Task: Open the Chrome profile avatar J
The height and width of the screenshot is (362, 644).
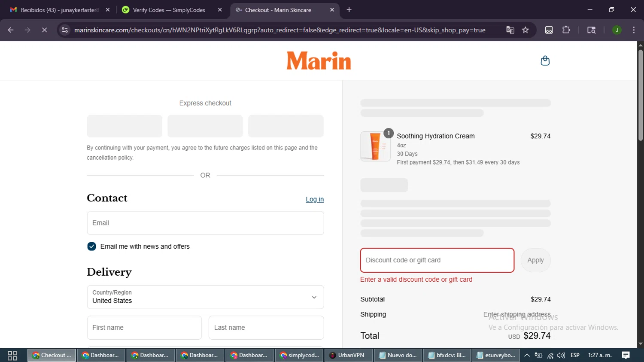Action: (x=617, y=30)
